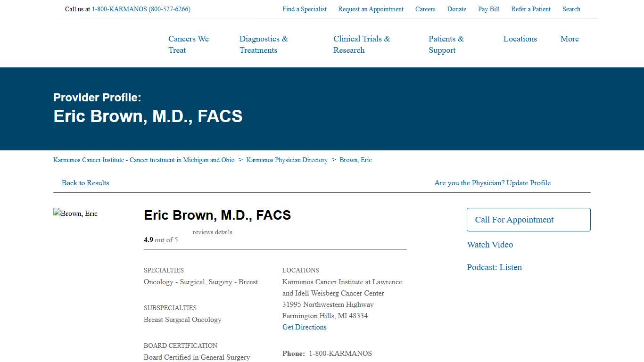This screenshot has height=362, width=644.
Task: Click the Donate link
Action: [x=456, y=9]
